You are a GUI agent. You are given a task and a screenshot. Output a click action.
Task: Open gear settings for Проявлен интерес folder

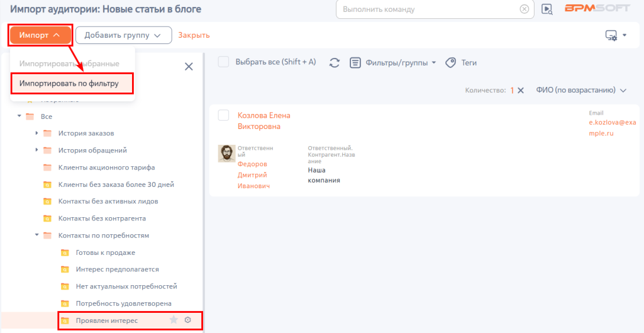click(188, 320)
